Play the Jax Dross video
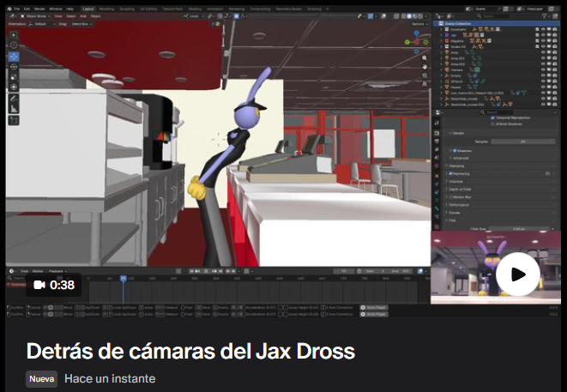Viewport: 567px width, 392px height. click(518, 274)
